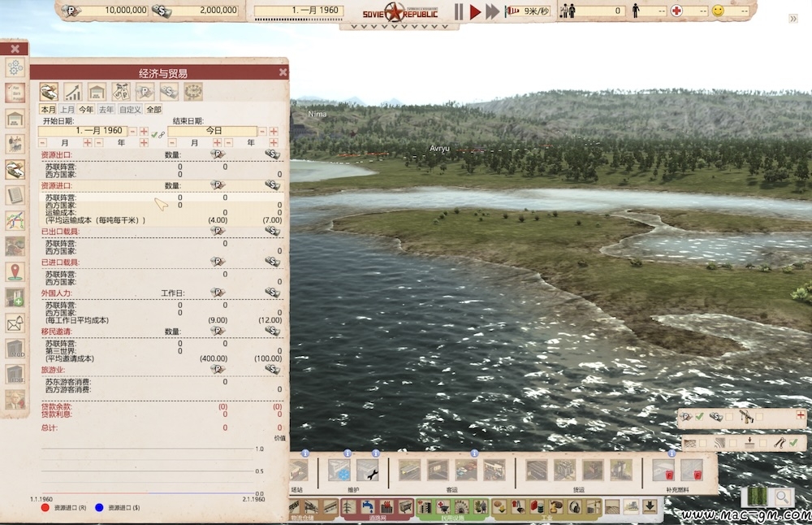Toggle the dollar payment checkbox at bottom right
Screen dimensions: 812x525
pyautogui.click(x=730, y=416)
